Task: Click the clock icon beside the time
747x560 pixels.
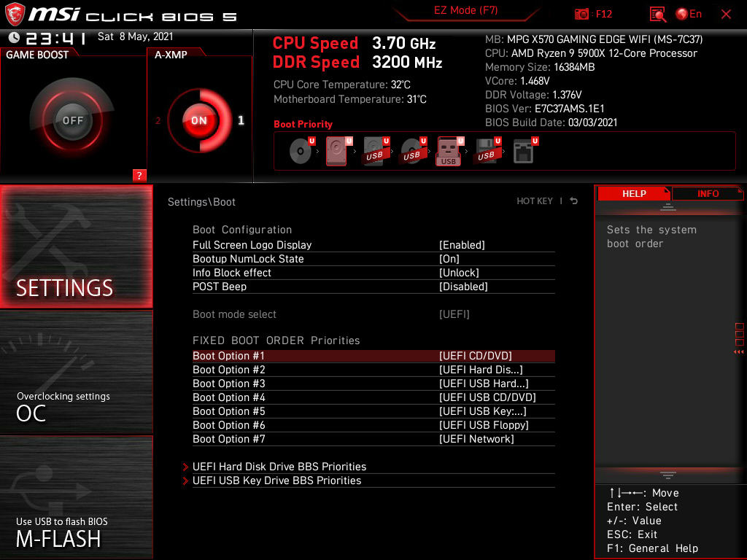Action: click(x=14, y=37)
